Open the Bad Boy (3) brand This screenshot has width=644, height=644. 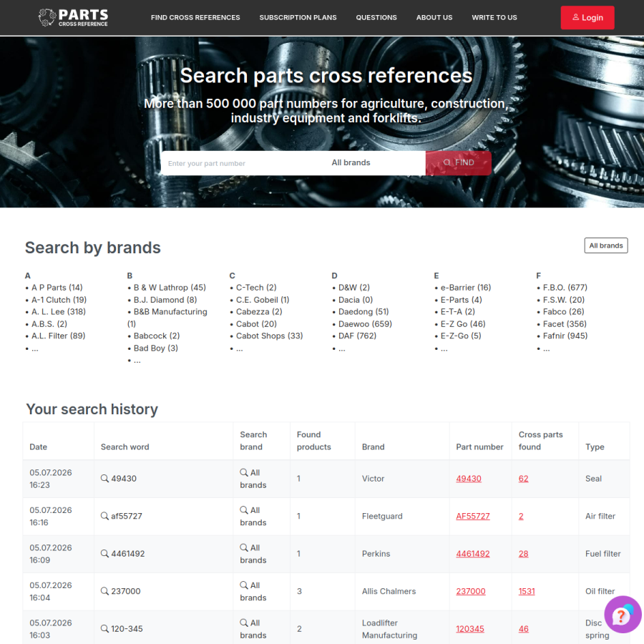156,348
